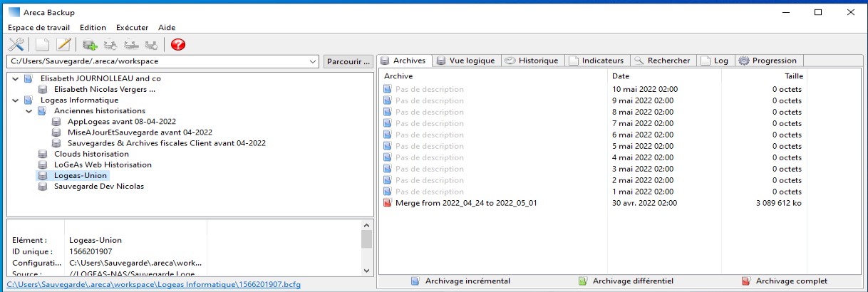
Task: Collapse the Anciennes historisations folder
Action: pos(29,111)
